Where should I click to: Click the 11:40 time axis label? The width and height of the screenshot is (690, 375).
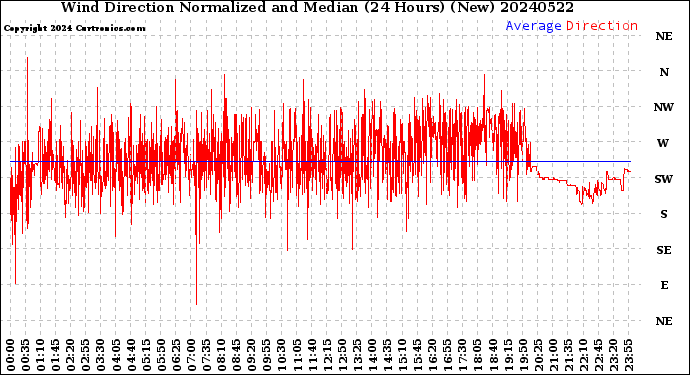coord(312,355)
